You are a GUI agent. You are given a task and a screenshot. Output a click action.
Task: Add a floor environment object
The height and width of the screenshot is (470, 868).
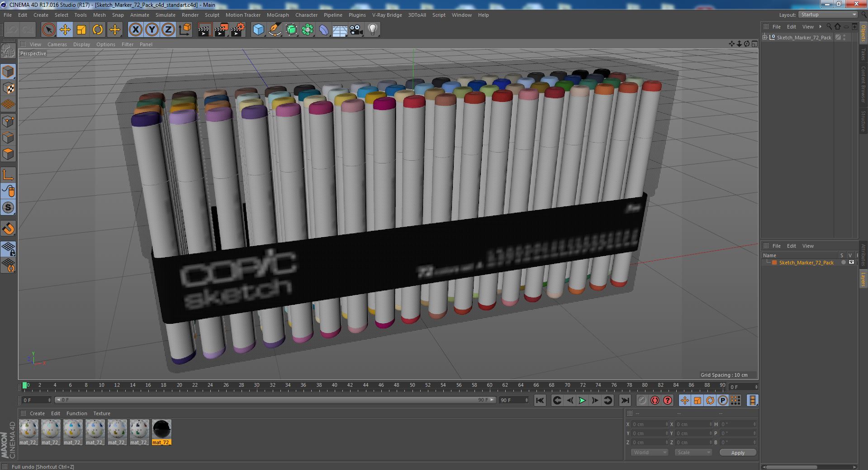tap(340, 30)
